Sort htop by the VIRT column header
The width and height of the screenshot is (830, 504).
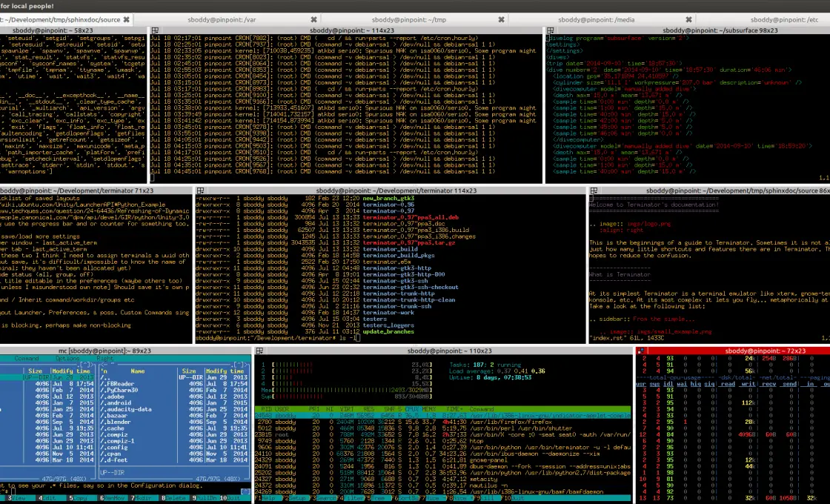348,409
